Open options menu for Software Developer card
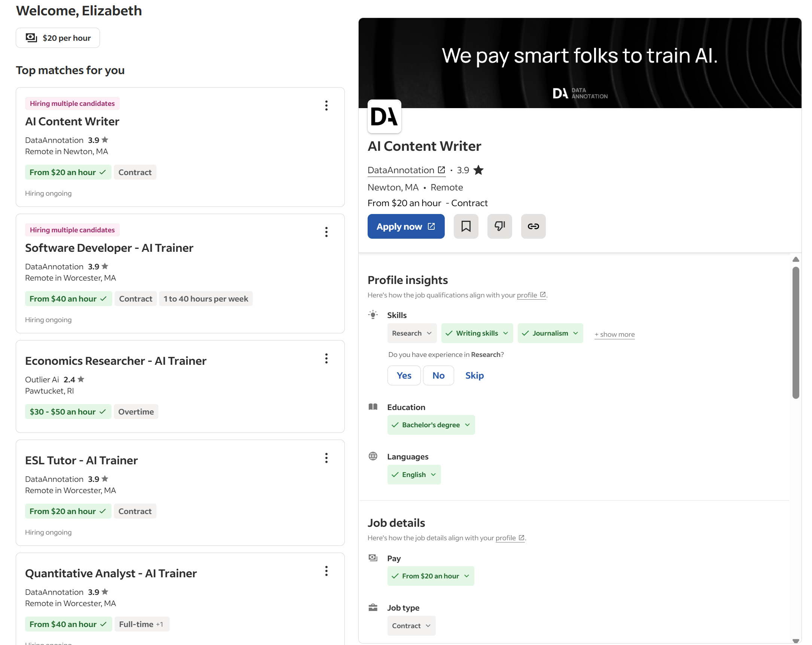Image resolution: width=812 pixels, height=645 pixels. (326, 232)
